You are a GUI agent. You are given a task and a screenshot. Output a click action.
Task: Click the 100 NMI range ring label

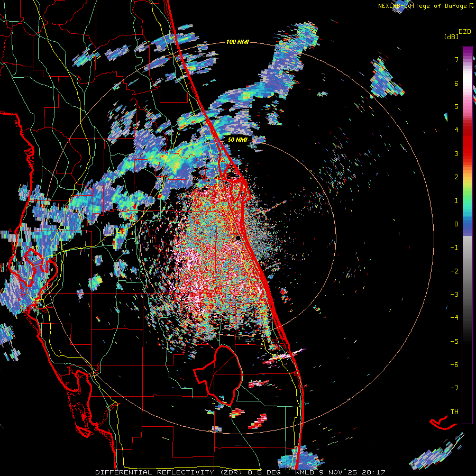coord(237,42)
